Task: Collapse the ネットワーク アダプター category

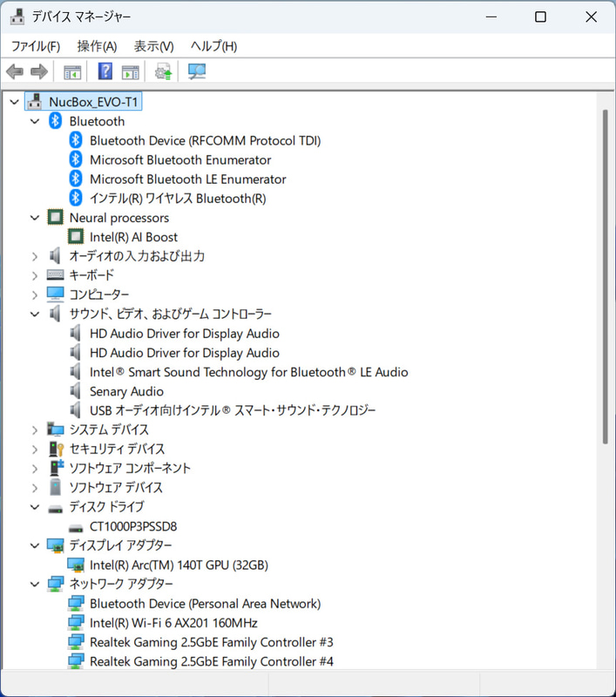Action: click(35, 584)
